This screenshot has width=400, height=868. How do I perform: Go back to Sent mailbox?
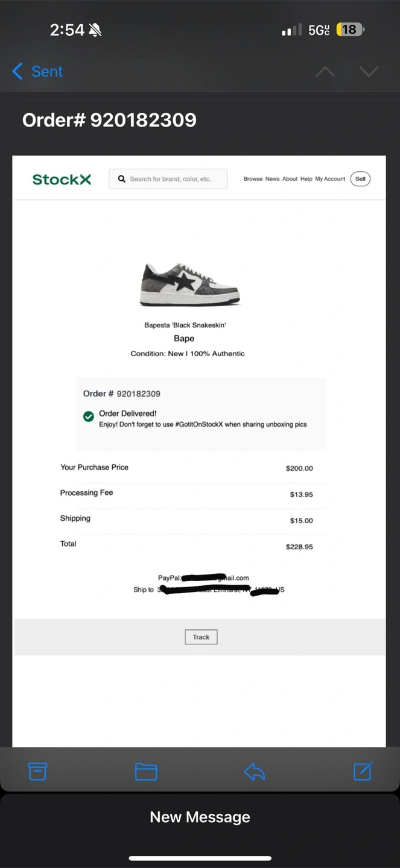tap(37, 71)
